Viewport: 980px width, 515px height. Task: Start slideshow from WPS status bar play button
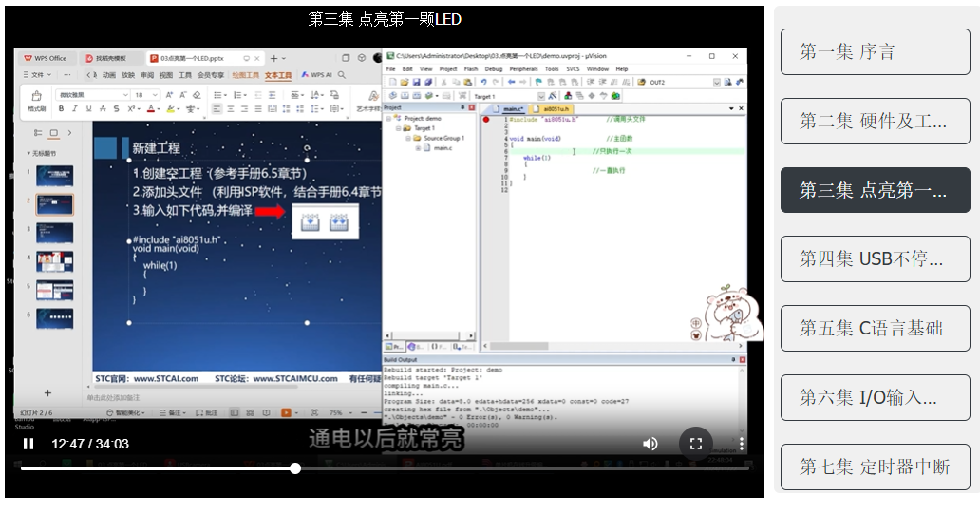click(286, 412)
